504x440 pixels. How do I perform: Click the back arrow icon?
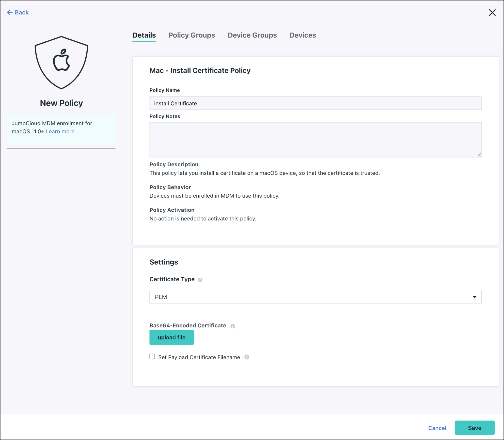(10, 12)
